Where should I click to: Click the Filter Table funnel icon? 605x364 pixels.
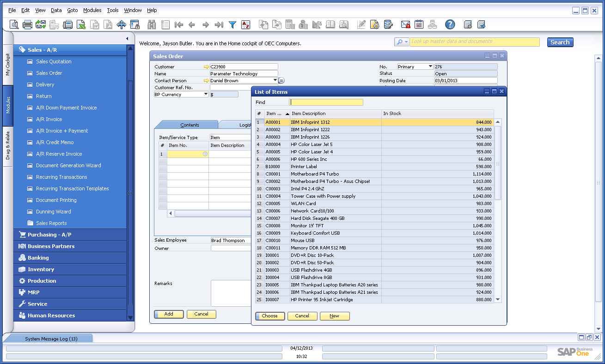click(232, 24)
